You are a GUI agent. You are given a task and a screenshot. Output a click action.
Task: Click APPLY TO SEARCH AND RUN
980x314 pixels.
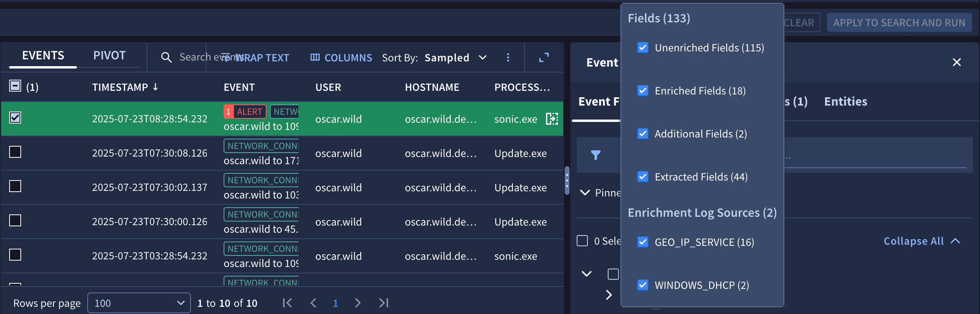[x=899, y=22]
